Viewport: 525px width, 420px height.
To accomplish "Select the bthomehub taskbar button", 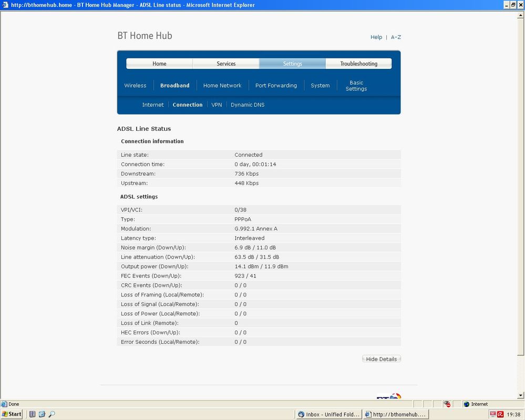I will click(x=395, y=414).
